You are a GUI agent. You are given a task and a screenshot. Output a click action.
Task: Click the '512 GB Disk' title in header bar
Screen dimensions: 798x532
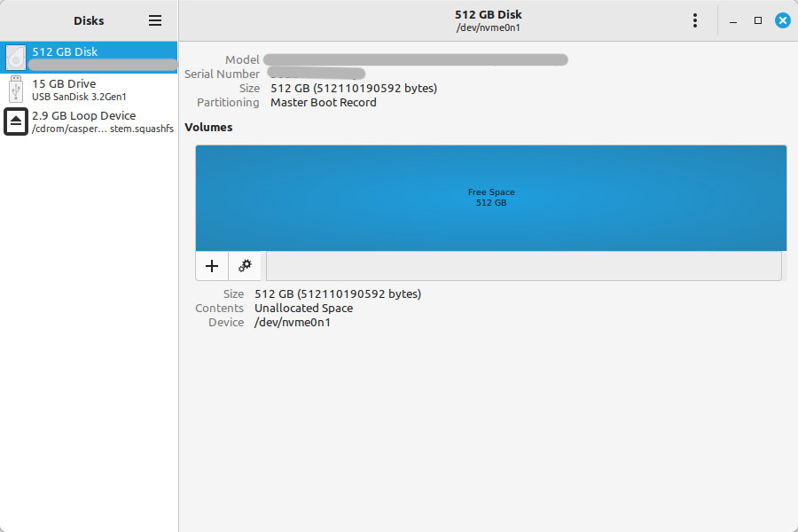(x=489, y=15)
